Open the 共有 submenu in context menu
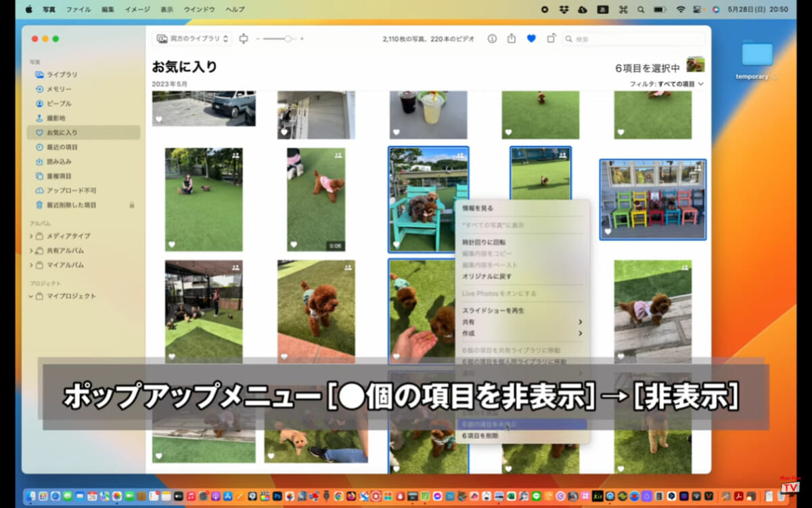 coord(522,322)
